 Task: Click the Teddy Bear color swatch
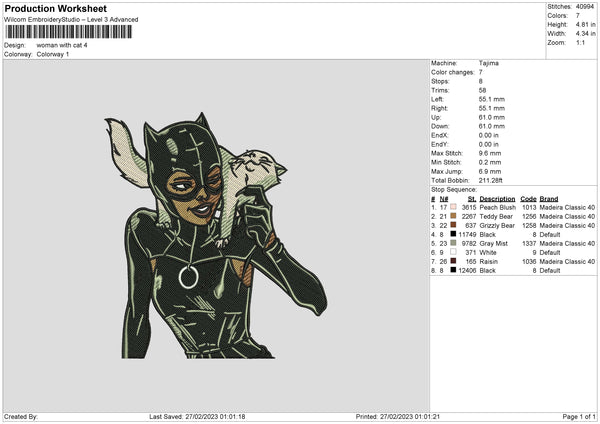[453, 216]
